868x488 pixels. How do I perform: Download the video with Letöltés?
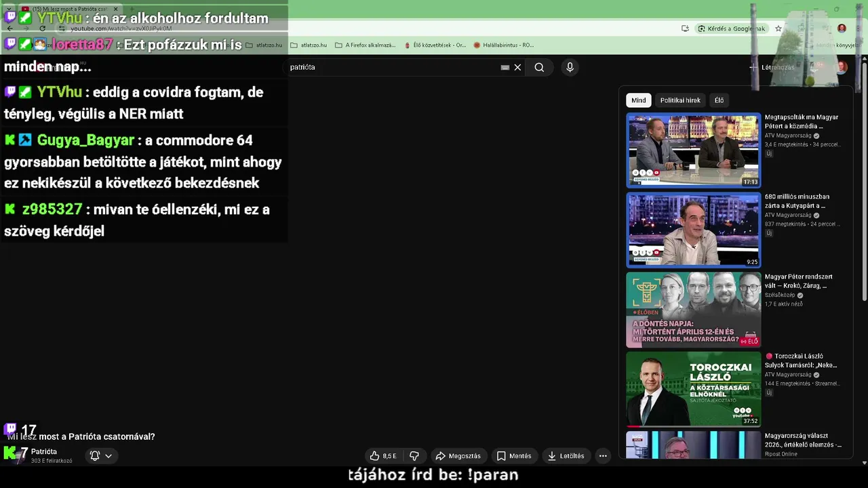pos(566,456)
